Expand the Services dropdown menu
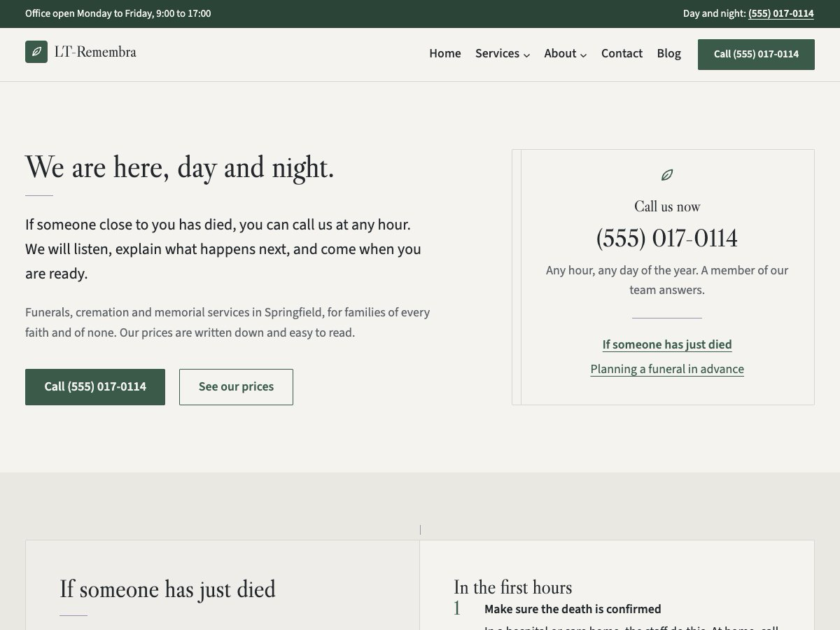 click(x=503, y=54)
